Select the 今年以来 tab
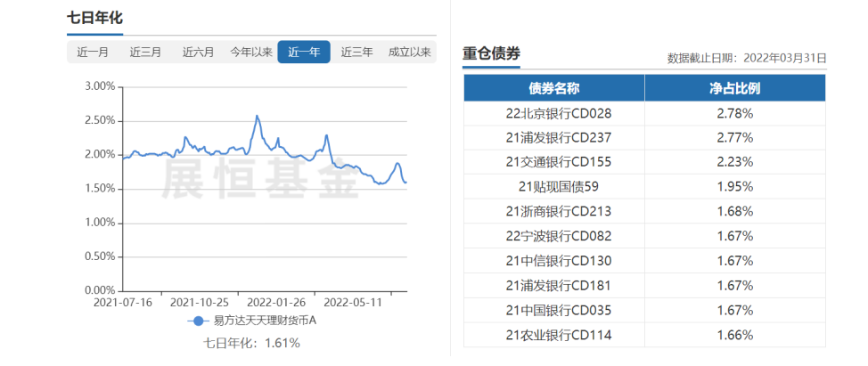 click(250, 52)
